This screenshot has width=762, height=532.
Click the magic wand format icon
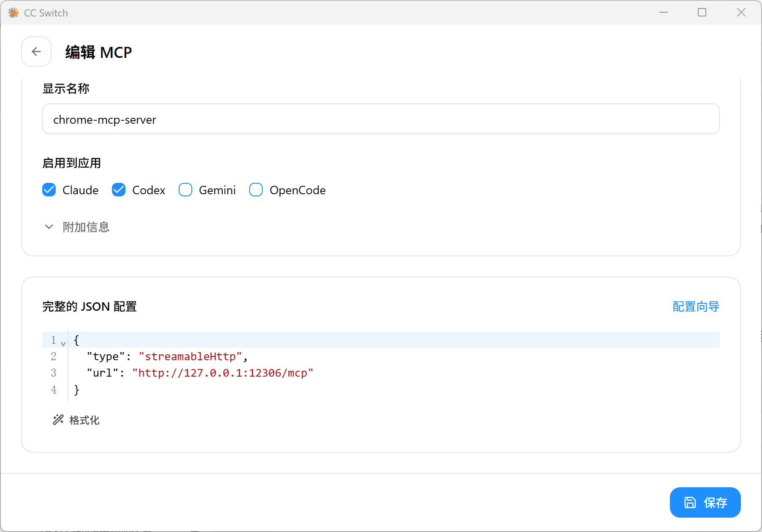pyautogui.click(x=58, y=420)
